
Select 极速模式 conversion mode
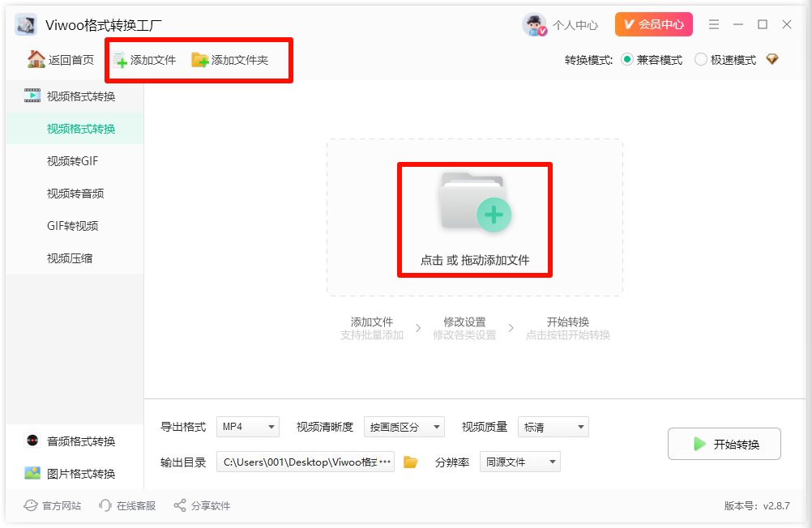tap(725, 60)
